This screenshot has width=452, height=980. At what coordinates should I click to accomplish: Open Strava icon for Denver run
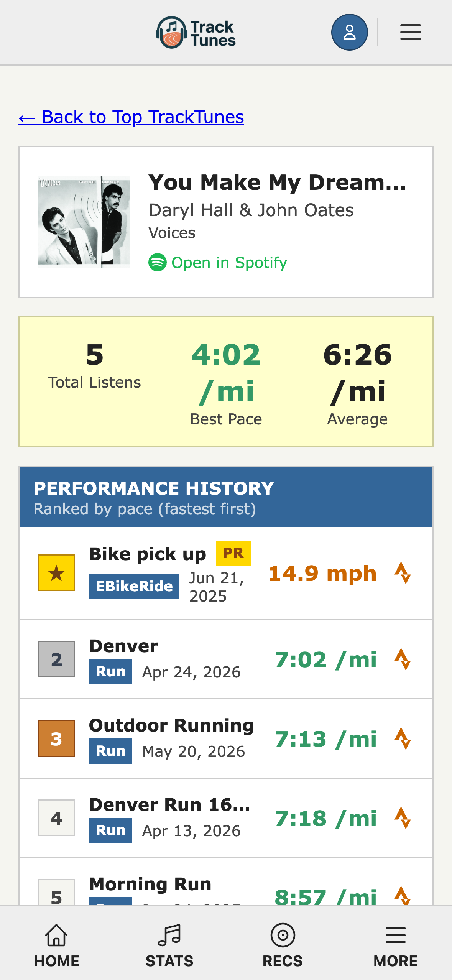click(x=403, y=659)
